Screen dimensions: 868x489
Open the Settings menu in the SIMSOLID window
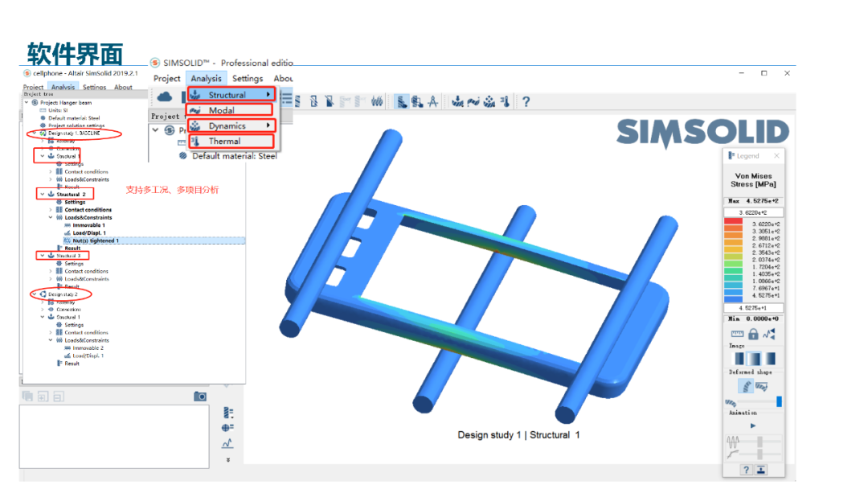[248, 79]
